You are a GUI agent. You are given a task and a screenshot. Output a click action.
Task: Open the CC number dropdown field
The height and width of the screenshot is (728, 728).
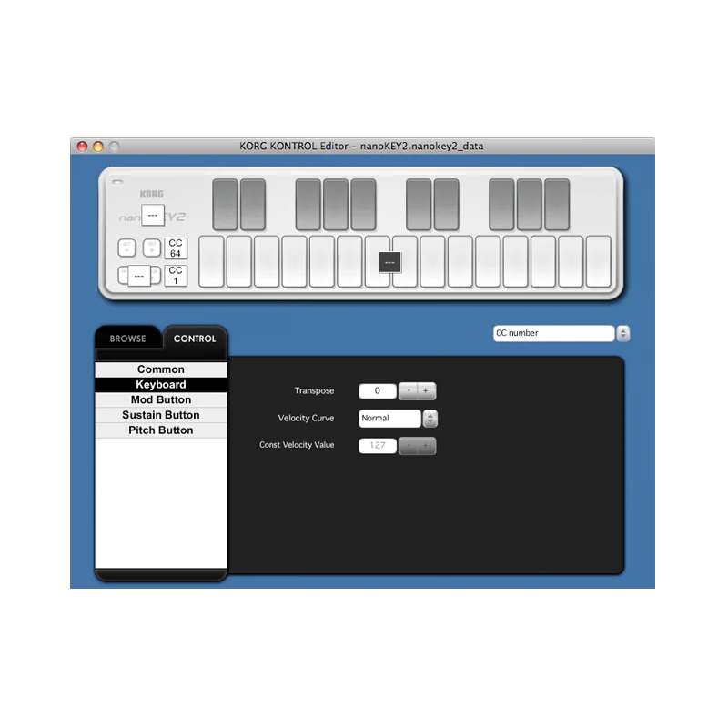point(553,333)
